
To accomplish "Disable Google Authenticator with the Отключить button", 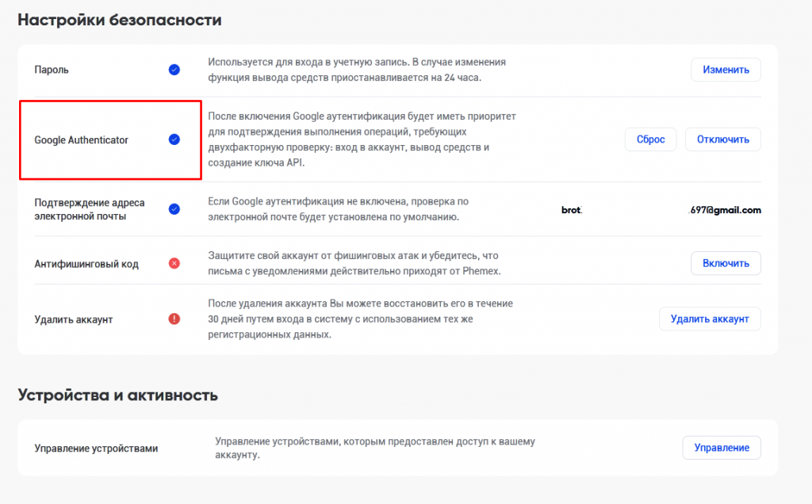I will click(722, 139).
